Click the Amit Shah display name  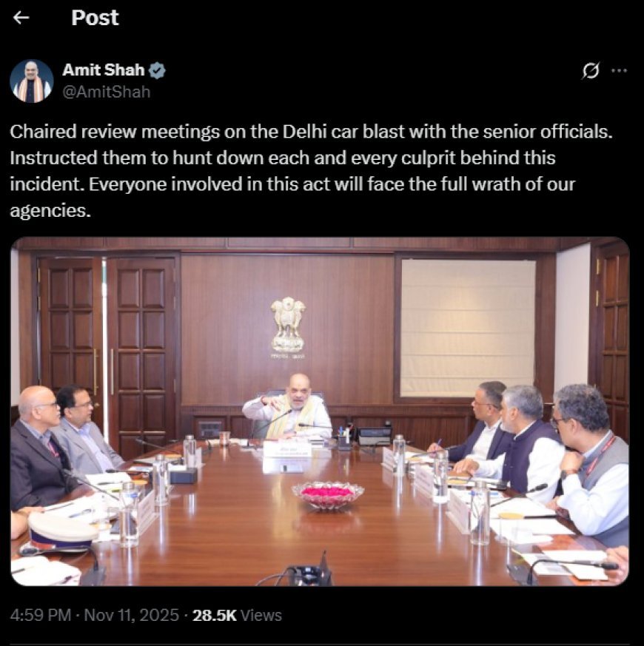point(104,70)
